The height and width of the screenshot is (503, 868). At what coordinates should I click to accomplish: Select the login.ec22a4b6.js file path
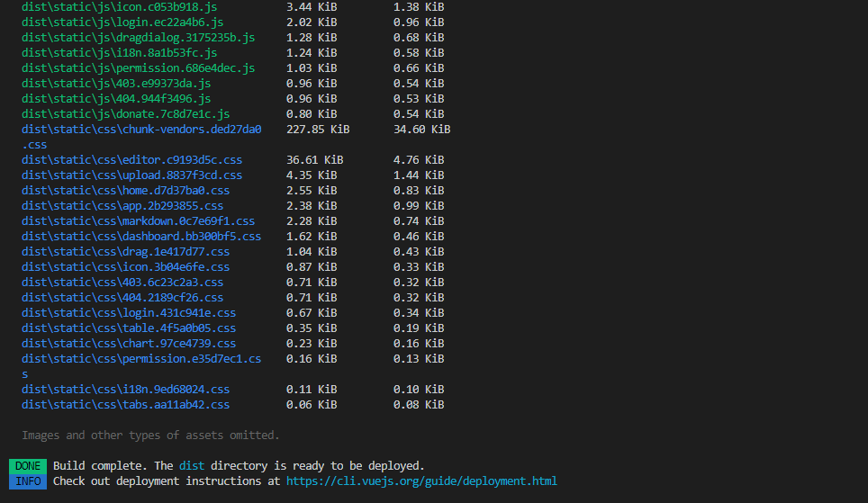click(122, 22)
